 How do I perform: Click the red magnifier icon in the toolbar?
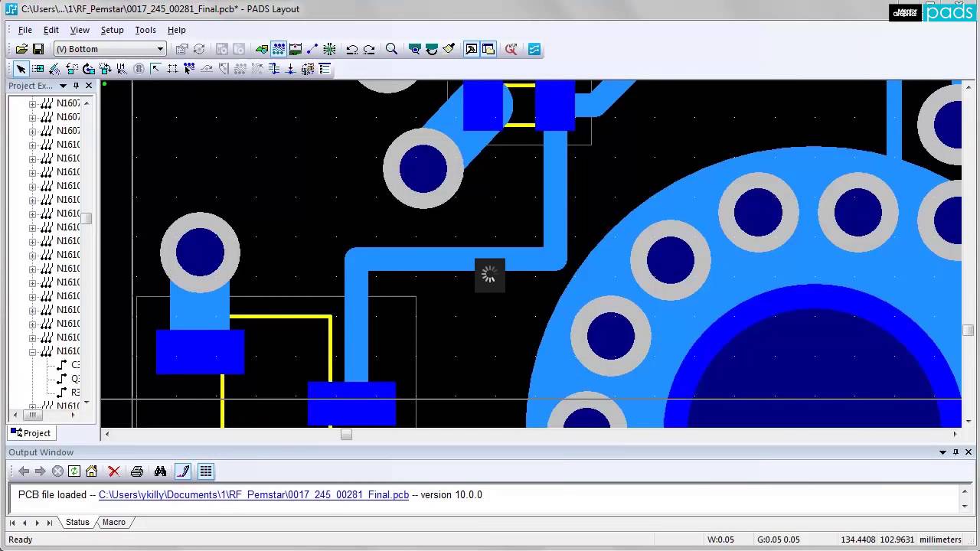(511, 49)
